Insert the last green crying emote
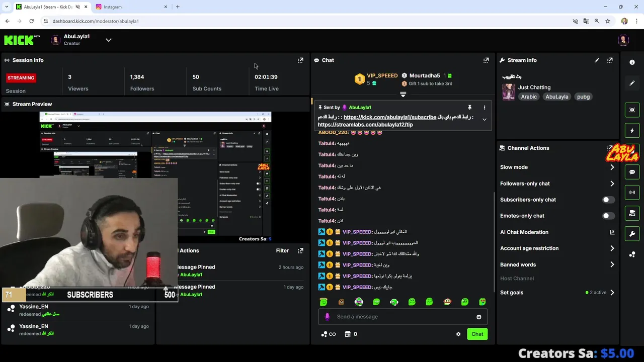The height and width of the screenshot is (362, 644). [x=482, y=302]
